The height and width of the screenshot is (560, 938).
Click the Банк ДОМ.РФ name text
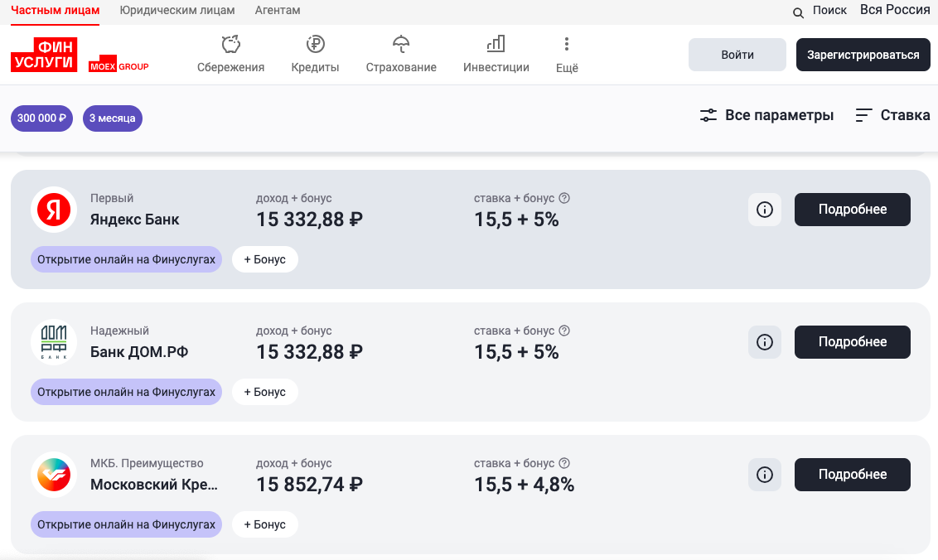139,352
